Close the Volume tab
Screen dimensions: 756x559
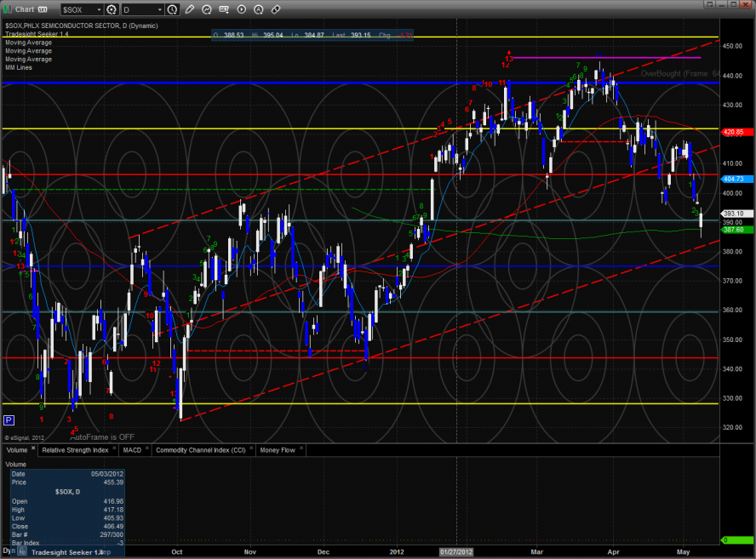point(33,449)
